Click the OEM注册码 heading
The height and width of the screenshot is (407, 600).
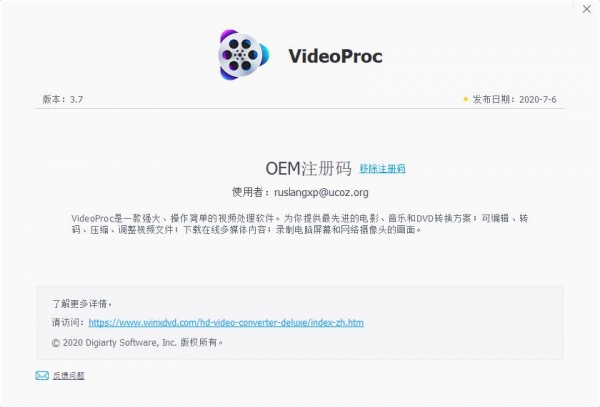coord(308,168)
